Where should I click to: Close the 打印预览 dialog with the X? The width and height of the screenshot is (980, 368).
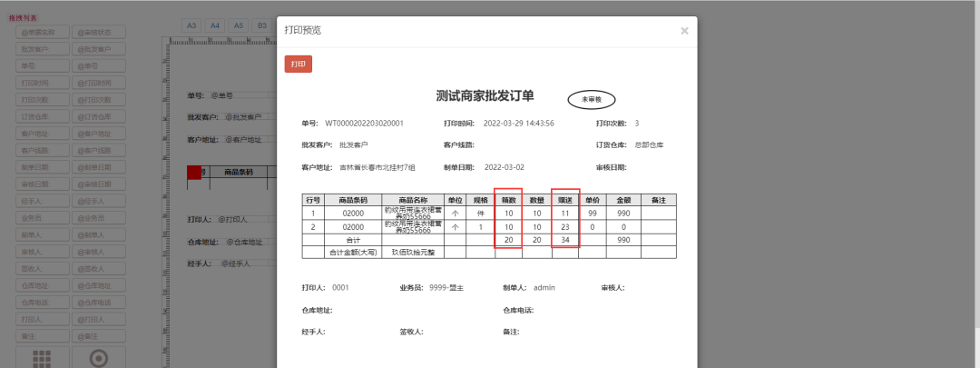684,31
